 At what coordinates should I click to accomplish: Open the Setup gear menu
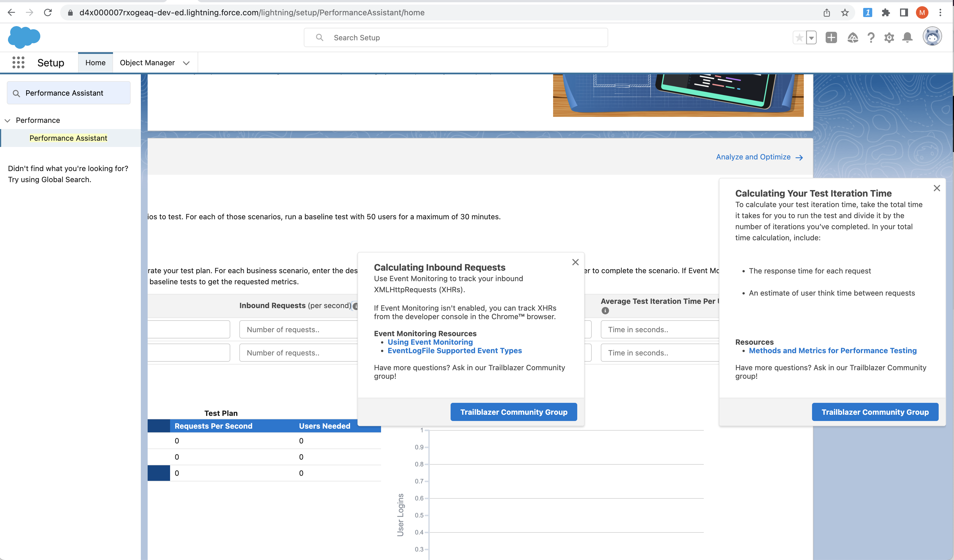tap(889, 37)
